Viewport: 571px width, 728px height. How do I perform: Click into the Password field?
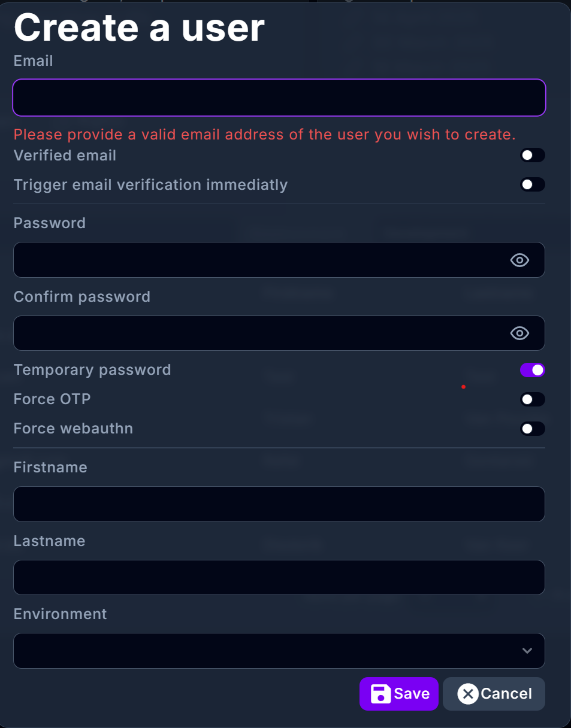258,260
